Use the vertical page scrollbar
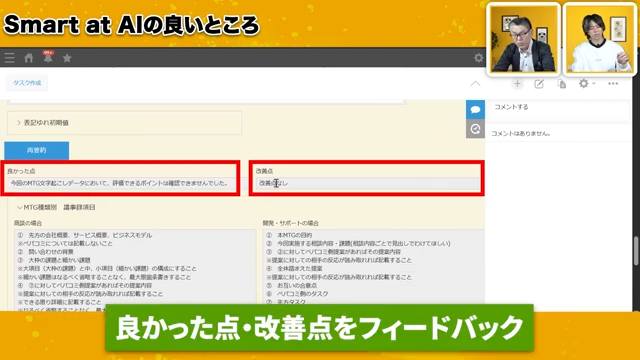This screenshot has width=640, height=360. click(x=636, y=251)
